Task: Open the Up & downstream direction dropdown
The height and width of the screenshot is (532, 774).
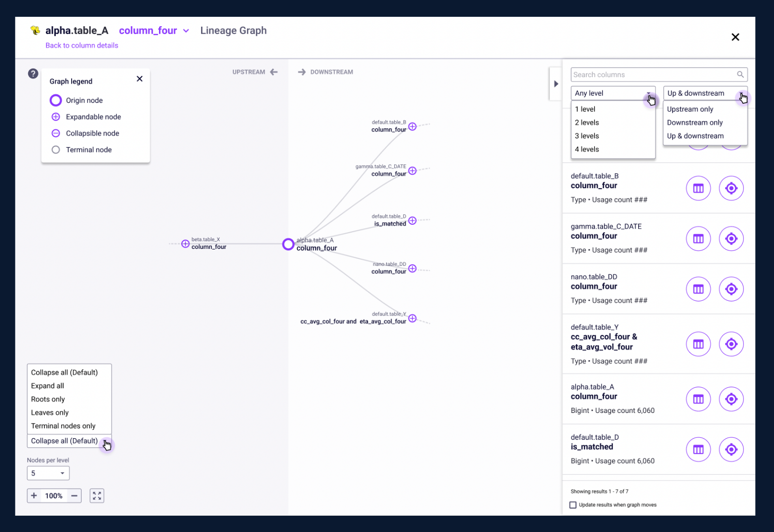Action: (x=705, y=93)
